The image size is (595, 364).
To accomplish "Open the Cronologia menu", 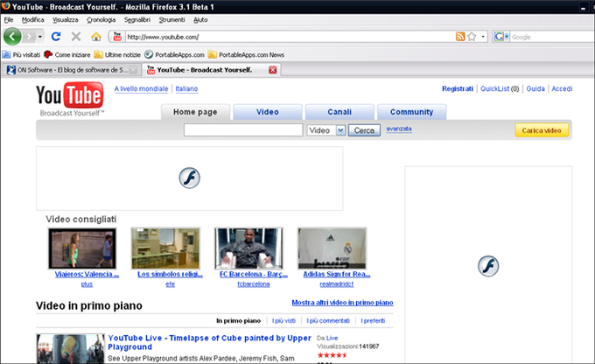I will pyautogui.click(x=101, y=20).
